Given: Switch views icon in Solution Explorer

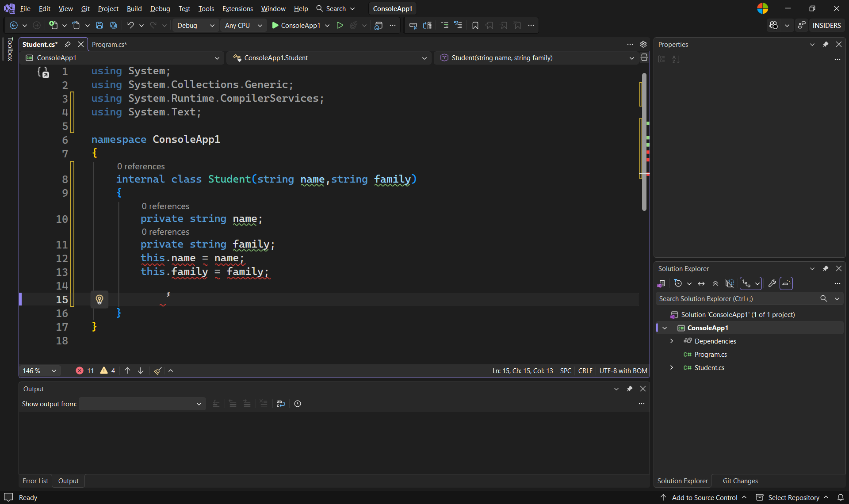Looking at the screenshot, I should coord(662,283).
